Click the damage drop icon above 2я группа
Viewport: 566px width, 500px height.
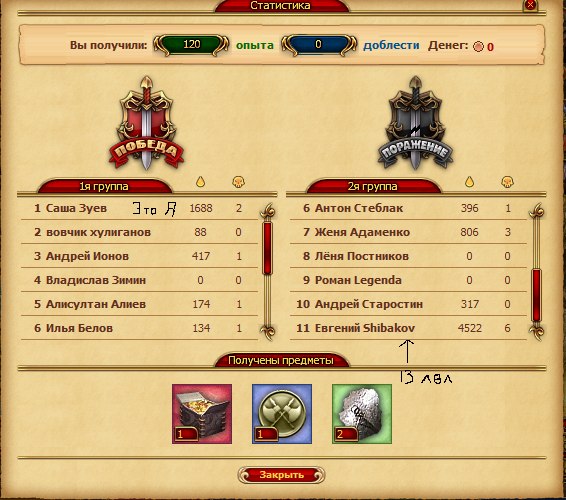pos(469,182)
